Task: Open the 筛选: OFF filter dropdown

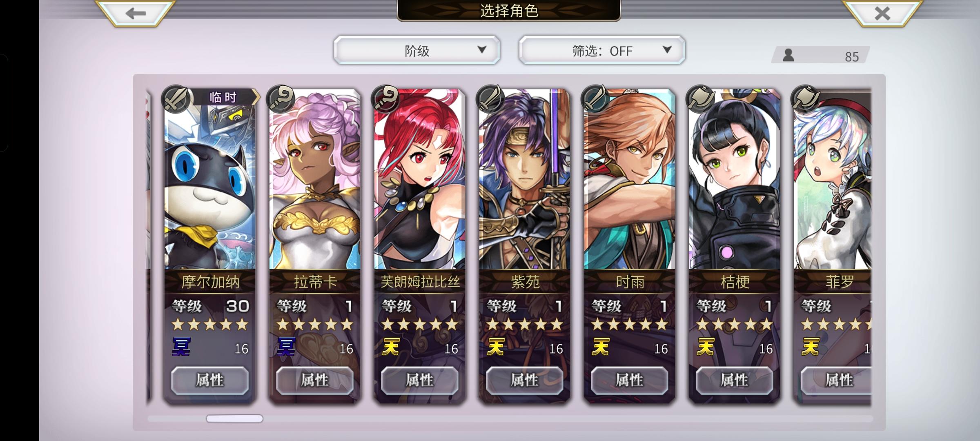Action: pyautogui.click(x=602, y=50)
